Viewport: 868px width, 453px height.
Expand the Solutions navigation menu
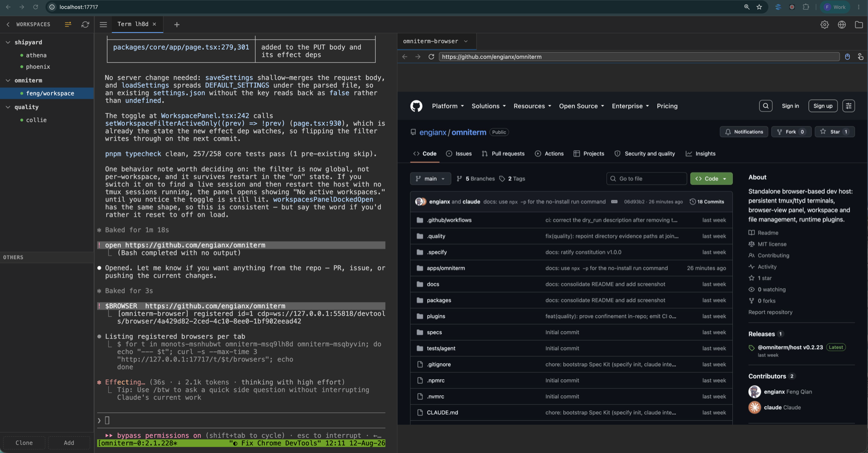[x=489, y=106]
